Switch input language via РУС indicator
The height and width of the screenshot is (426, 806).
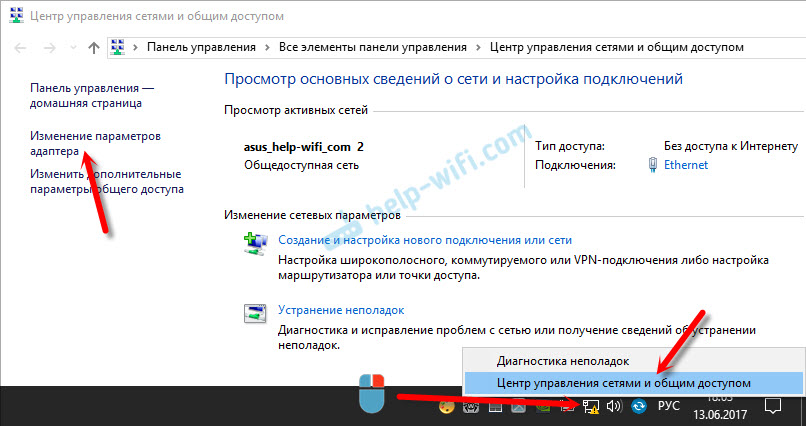669,406
